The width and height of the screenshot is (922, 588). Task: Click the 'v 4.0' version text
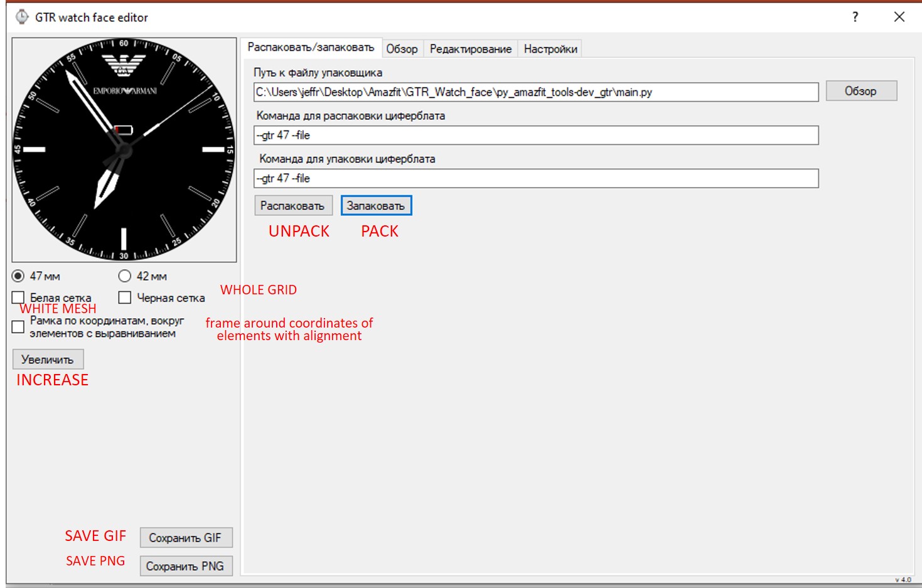click(x=903, y=580)
